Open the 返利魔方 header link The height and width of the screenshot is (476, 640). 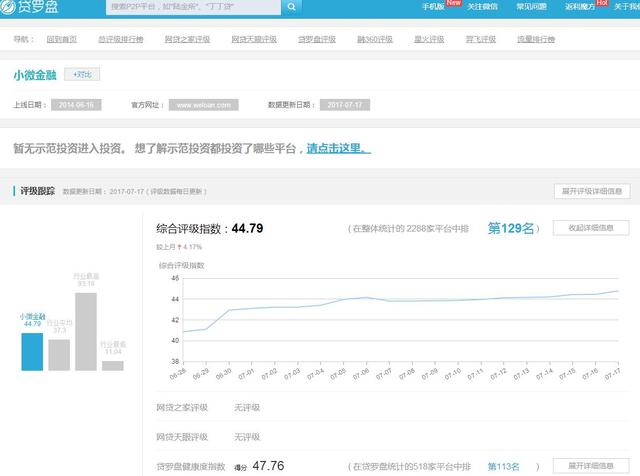[580, 7]
